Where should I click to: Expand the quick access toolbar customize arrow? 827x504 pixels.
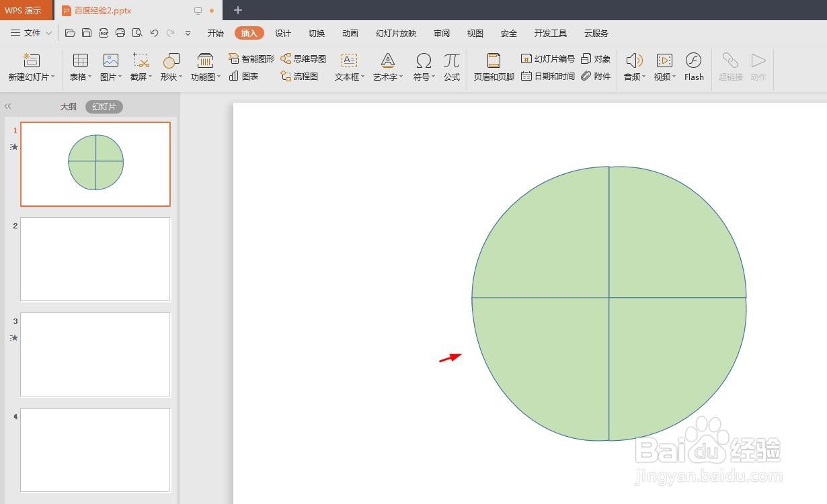pos(188,33)
